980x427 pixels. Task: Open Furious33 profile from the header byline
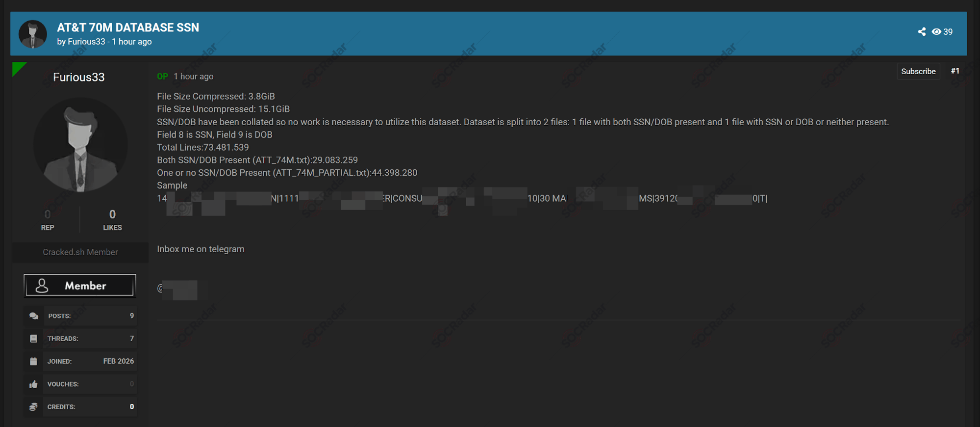[x=86, y=42]
